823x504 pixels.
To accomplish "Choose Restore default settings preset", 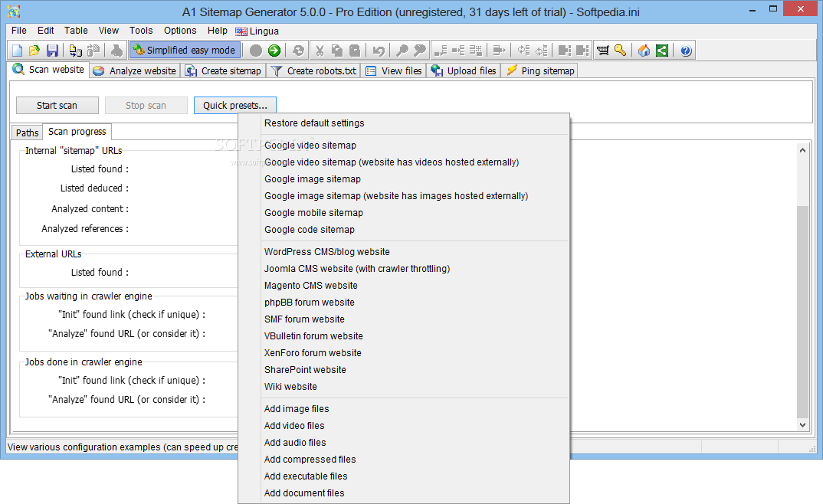I will pos(314,123).
